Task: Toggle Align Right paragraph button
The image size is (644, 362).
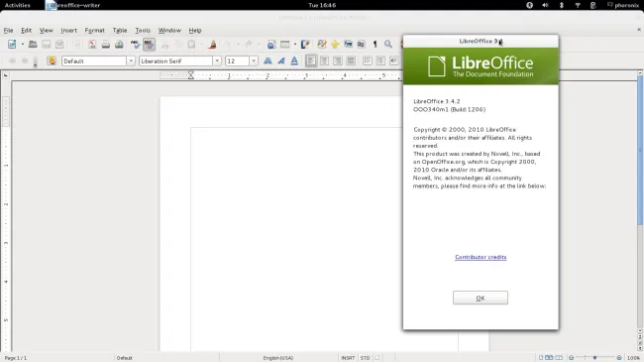Action: click(x=338, y=60)
